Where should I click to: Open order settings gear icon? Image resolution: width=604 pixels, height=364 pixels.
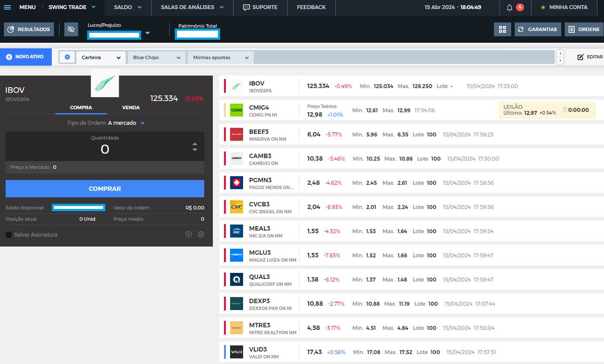pos(201,234)
